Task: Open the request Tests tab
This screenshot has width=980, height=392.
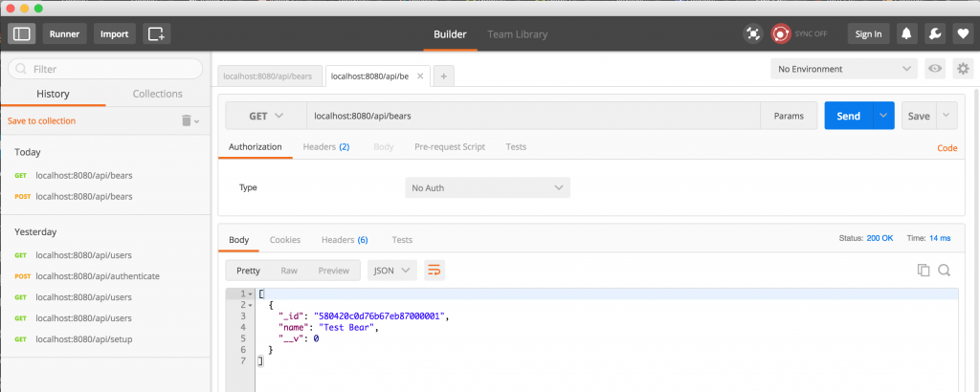Action: point(516,146)
